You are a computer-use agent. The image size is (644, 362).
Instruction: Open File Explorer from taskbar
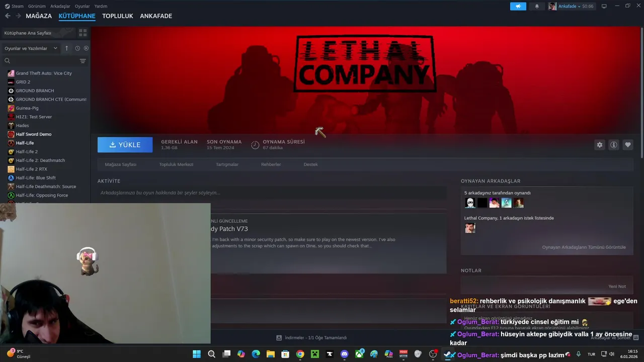[x=271, y=354]
